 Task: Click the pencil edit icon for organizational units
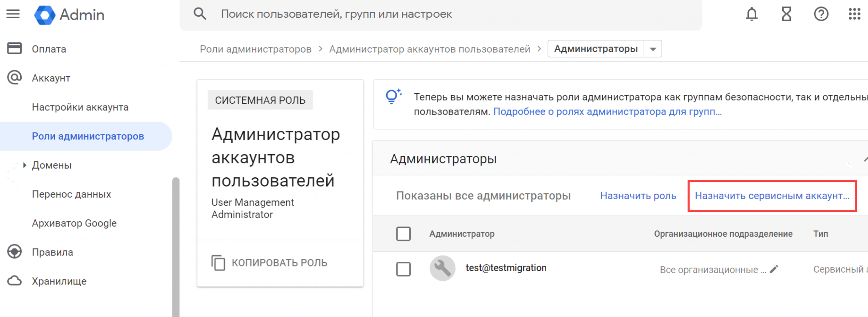tap(774, 269)
